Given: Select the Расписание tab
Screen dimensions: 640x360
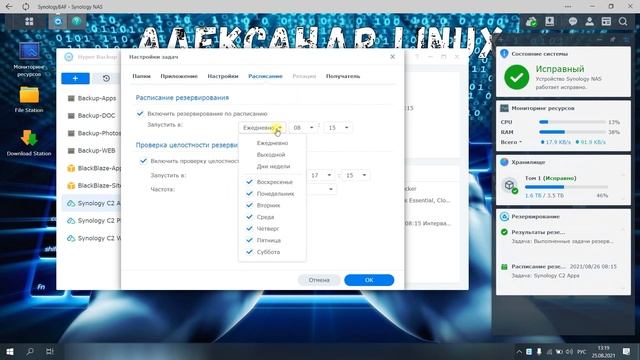Looking at the screenshot, I should 265,76.
